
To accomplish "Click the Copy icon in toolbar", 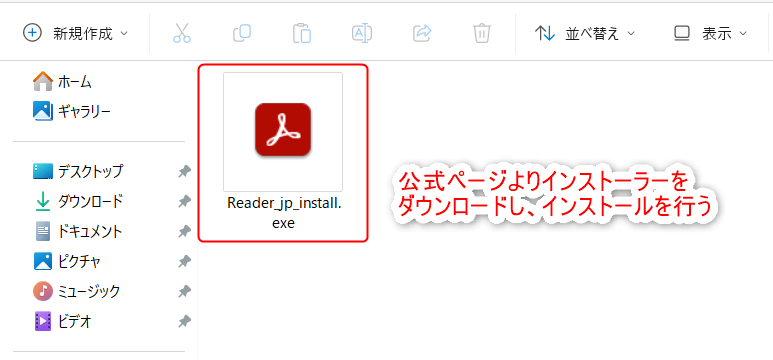I will pyautogui.click(x=242, y=34).
